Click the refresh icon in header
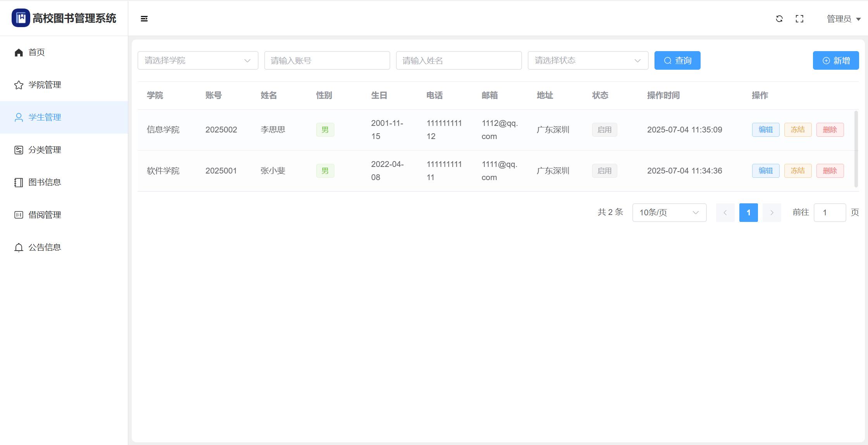 click(779, 19)
